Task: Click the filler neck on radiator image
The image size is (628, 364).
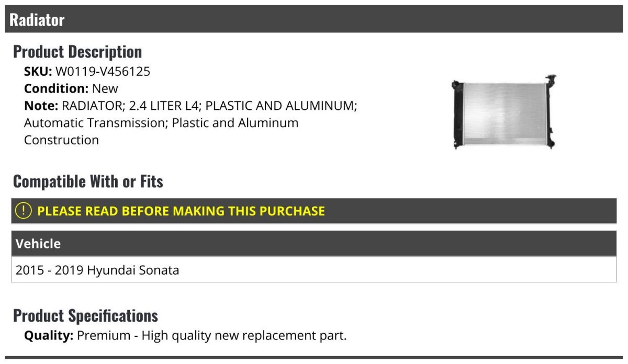Action: [550, 79]
